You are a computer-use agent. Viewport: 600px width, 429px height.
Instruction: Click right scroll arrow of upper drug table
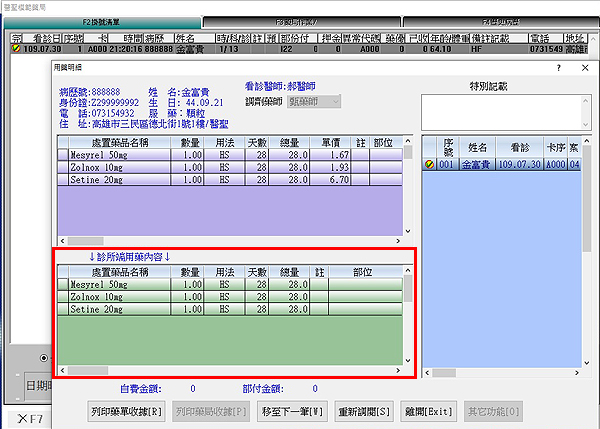point(397,241)
